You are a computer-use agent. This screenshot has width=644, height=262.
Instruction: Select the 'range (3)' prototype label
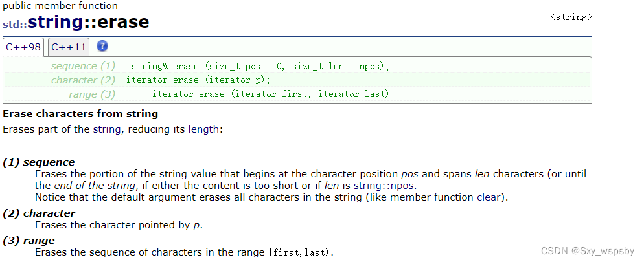pyautogui.click(x=91, y=94)
